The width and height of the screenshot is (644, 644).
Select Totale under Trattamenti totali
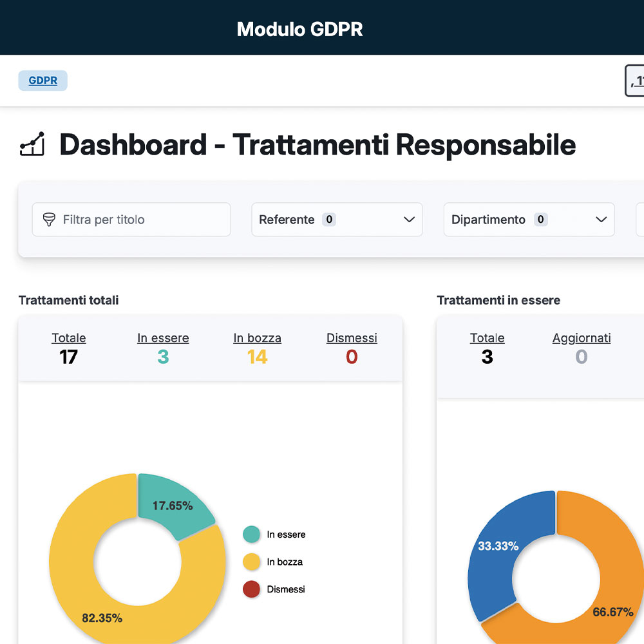tap(69, 338)
